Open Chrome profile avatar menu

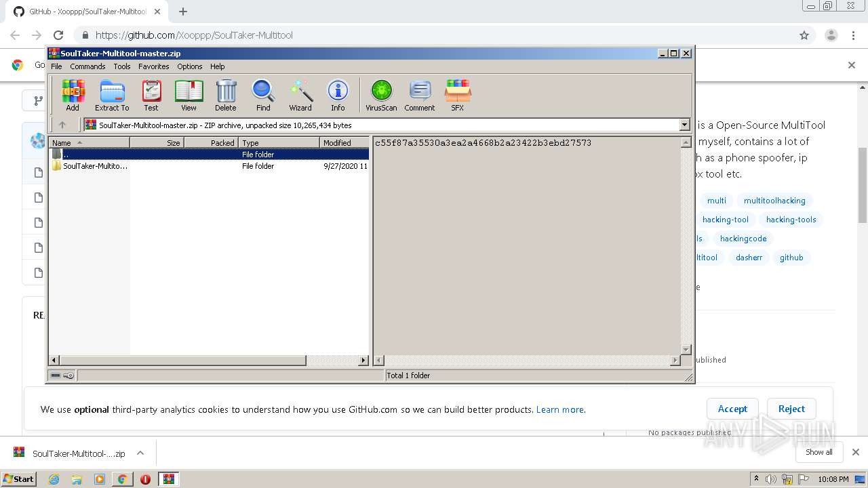point(831,35)
